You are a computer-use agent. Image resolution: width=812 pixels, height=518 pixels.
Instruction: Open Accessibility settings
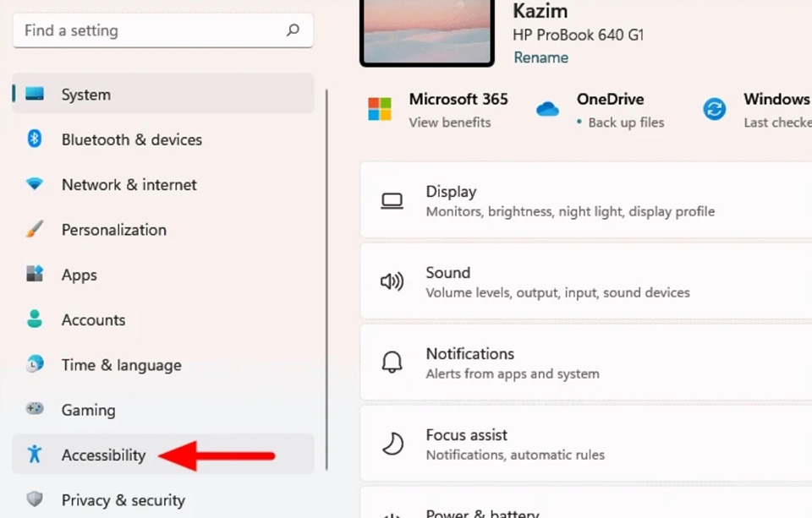coord(163,454)
